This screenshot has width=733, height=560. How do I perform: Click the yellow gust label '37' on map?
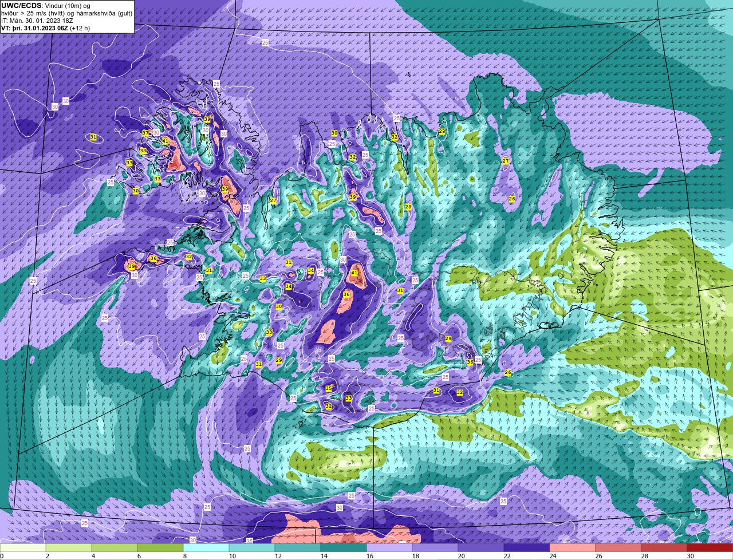[x=145, y=133]
